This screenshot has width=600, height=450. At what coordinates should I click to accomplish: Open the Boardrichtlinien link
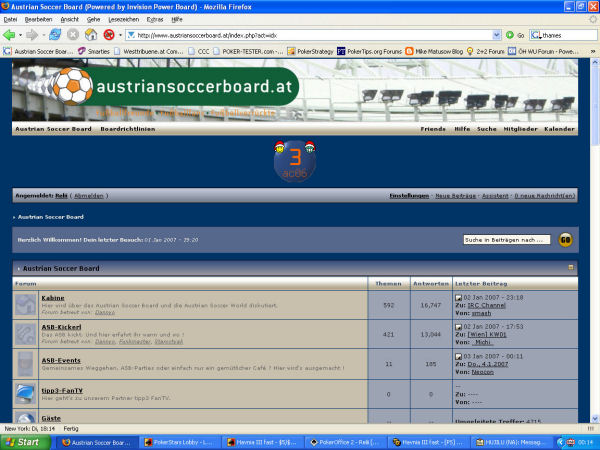tap(128, 129)
